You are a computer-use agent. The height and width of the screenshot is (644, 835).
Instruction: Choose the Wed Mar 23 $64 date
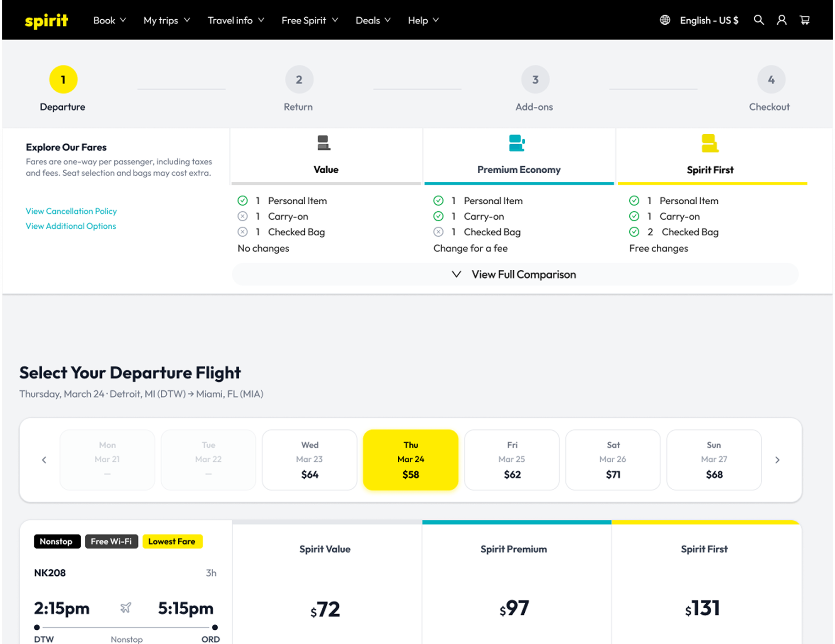pyautogui.click(x=309, y=460)
